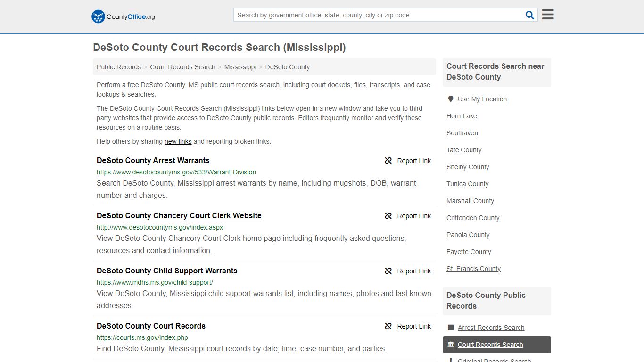Open Panola County link
The width and height of the screenshot is (644, 362).
coord(468,235)
